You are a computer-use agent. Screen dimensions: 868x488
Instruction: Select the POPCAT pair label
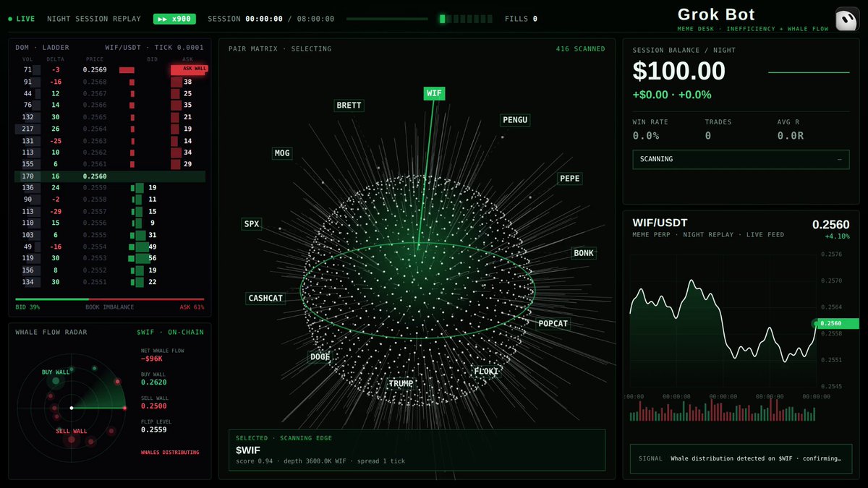click(553, 323)
